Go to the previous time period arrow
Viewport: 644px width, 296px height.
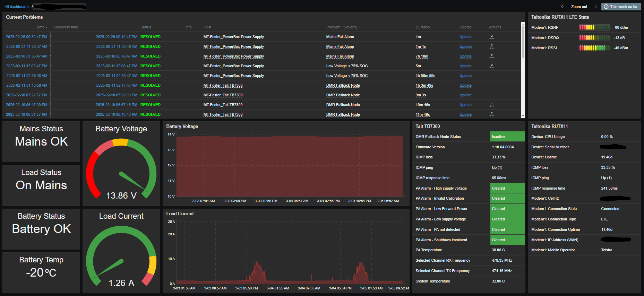pyautogui.click(x=562, y=7)
